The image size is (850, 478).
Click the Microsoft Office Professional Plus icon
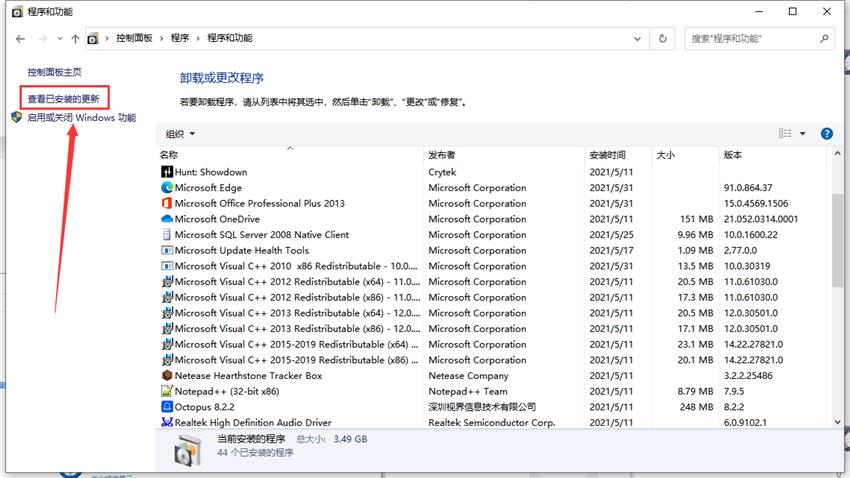tap(167, 203)
